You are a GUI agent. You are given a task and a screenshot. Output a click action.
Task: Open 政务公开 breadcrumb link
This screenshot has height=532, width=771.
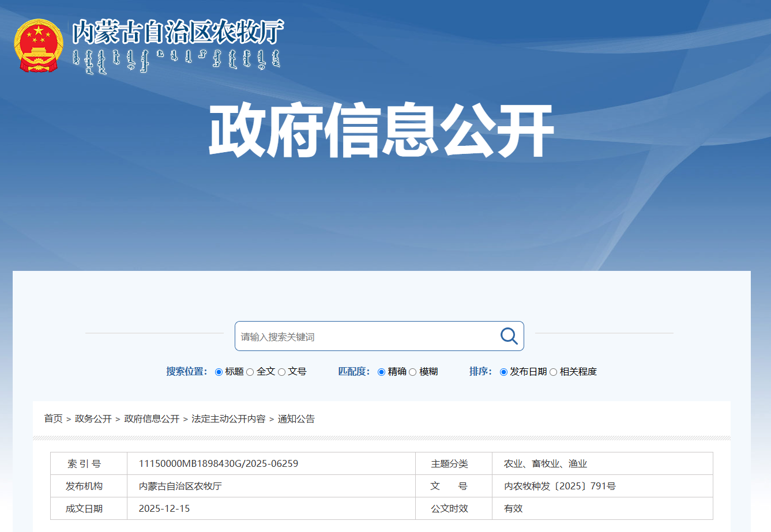tap(93, 419)
